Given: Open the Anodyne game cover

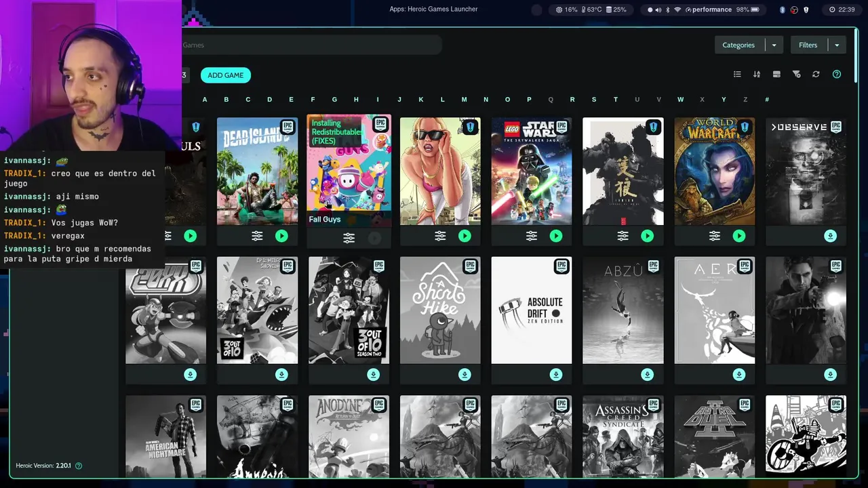Looking at the screenshot, I should [x=349, y=436].
